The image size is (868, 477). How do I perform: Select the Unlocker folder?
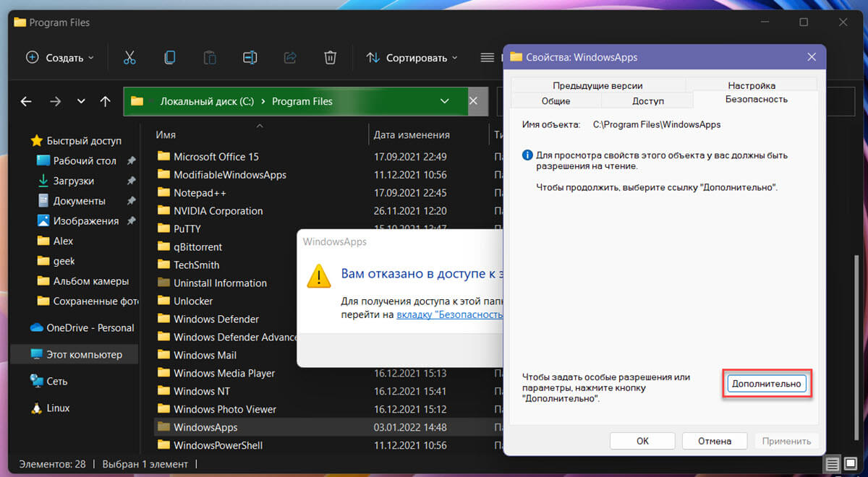pos(184,301)
